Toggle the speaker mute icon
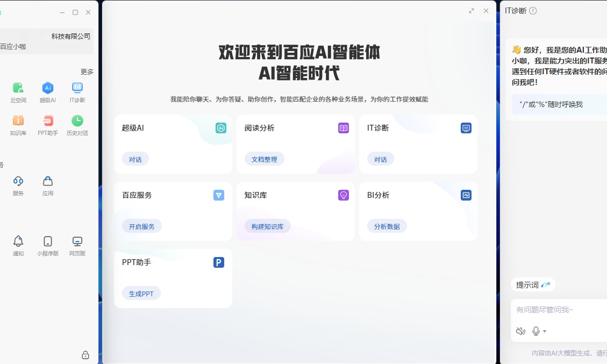This screenshot has height=364, width=607. tap(520, 331)
